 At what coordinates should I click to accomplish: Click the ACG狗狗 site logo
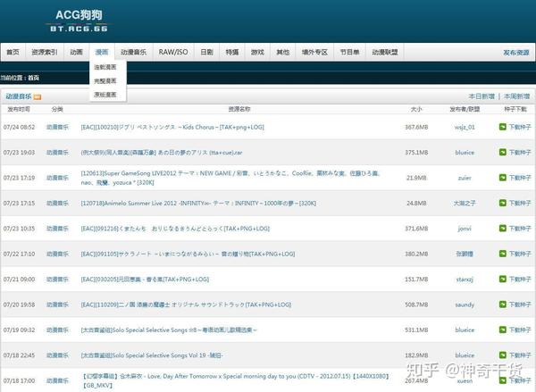coord(79,21)
